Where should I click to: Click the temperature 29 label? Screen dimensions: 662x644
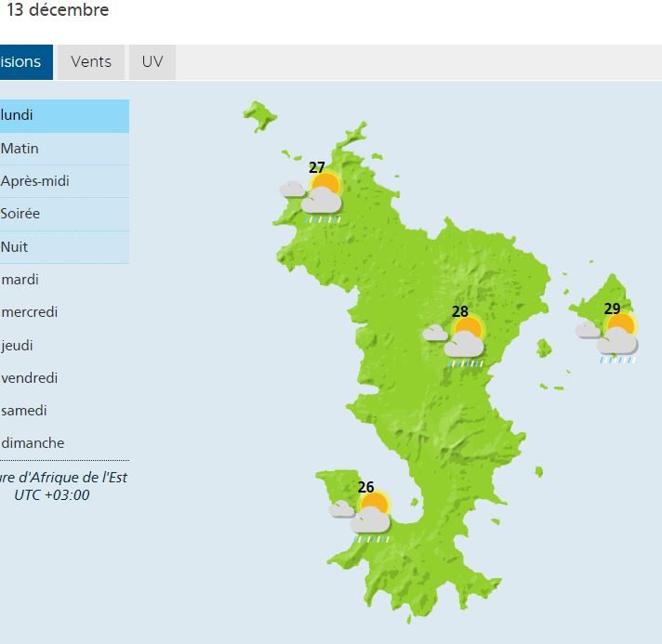tap(612, 309)
